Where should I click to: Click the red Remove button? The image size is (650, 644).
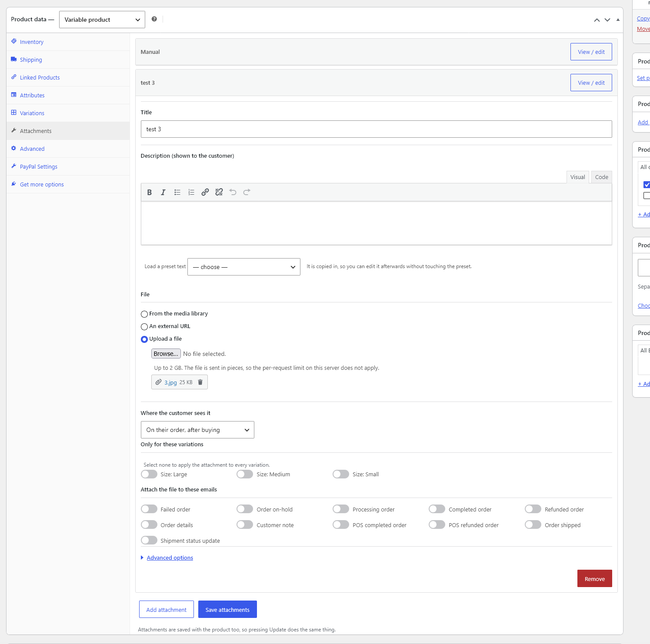pos(595,578)
